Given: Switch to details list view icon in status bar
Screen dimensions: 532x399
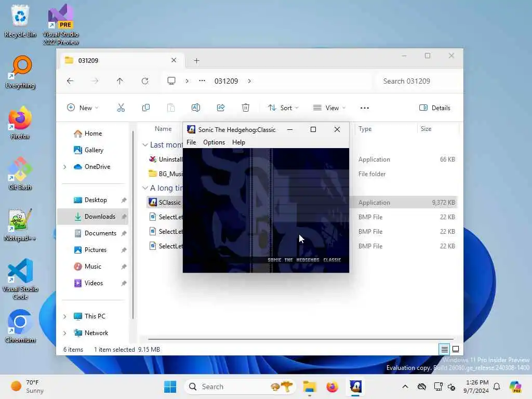Looking at the screenshot, I should coord(444,349).
